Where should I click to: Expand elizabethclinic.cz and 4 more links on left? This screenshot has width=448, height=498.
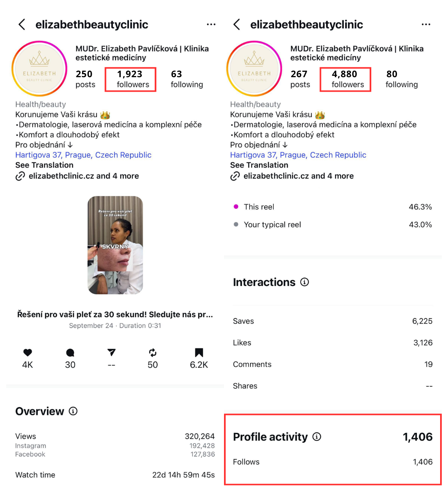coord(83,176)
